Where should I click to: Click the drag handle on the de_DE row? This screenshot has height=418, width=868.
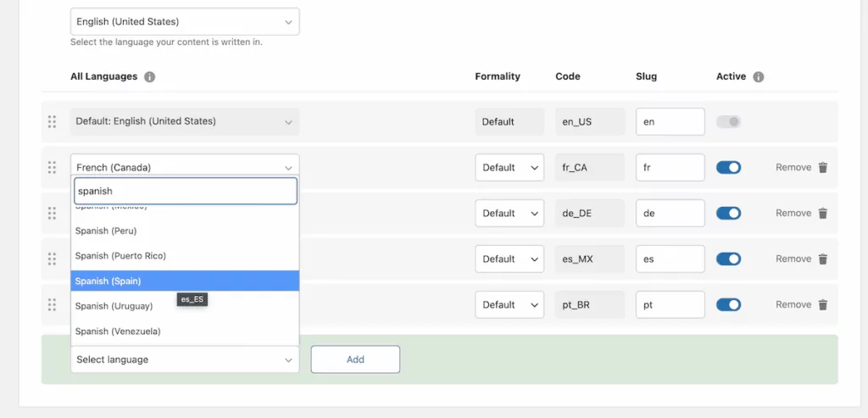point(52,213)
